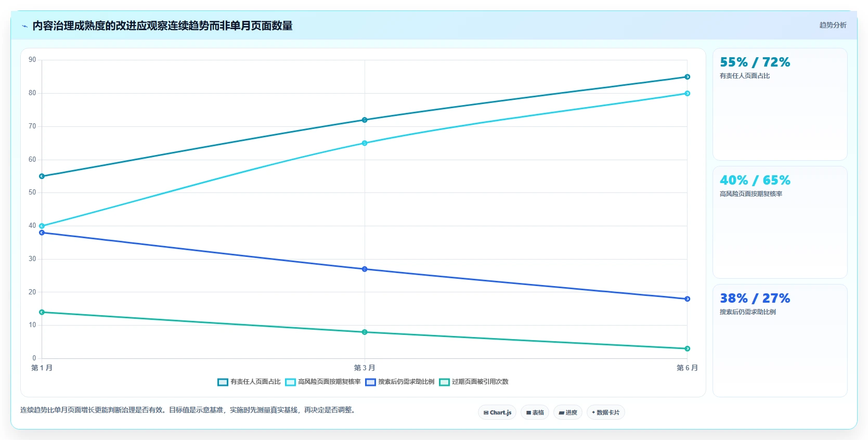Click the footnote starting with 连续趋势比单月页面增长
Screen dimensions: 868x440
[189, 410]
